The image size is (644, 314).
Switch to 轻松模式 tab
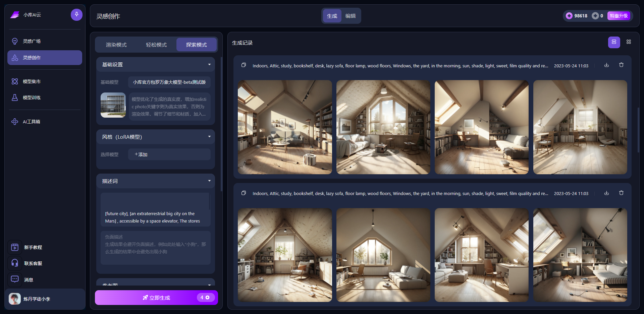(156, 45)
